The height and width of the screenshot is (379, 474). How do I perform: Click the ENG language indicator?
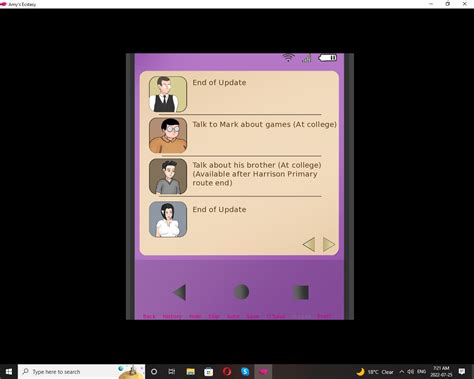tap(422, 372)
